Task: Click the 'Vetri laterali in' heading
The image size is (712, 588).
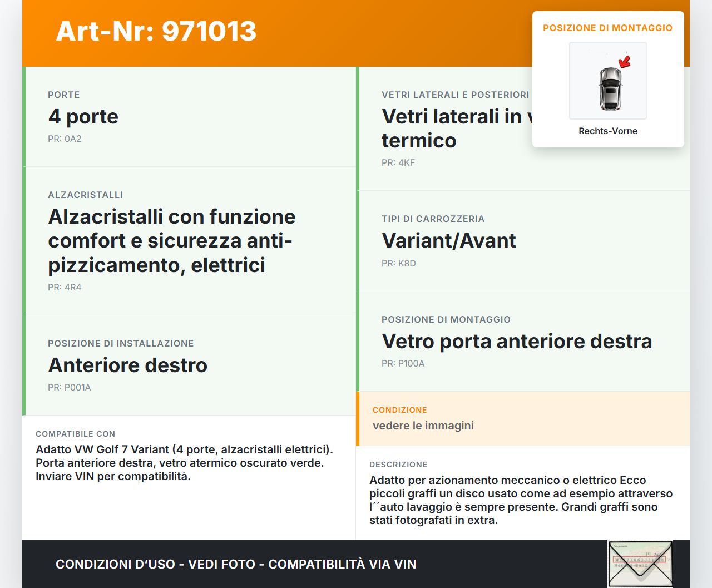Action: (x=452, y=117)
